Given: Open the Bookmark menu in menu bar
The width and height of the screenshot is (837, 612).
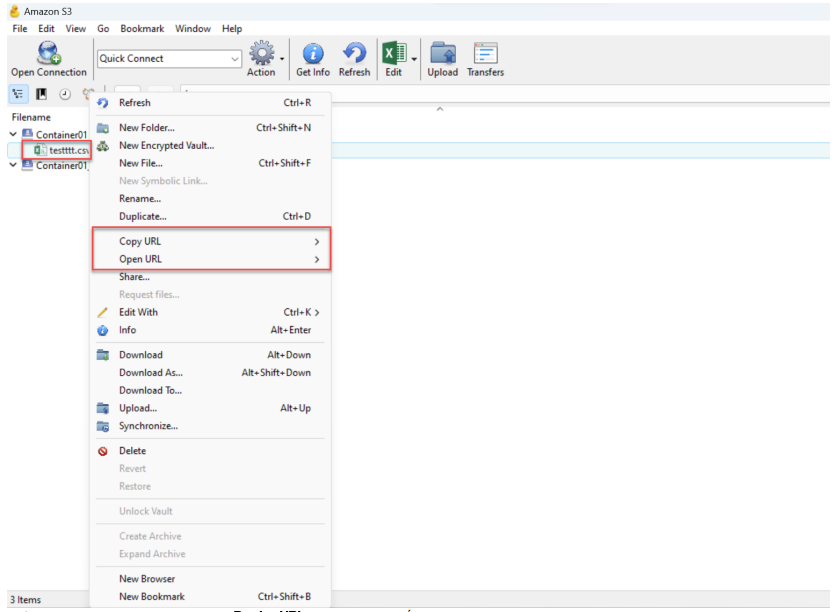Looking at the screenshot, I should click(142, 29).
